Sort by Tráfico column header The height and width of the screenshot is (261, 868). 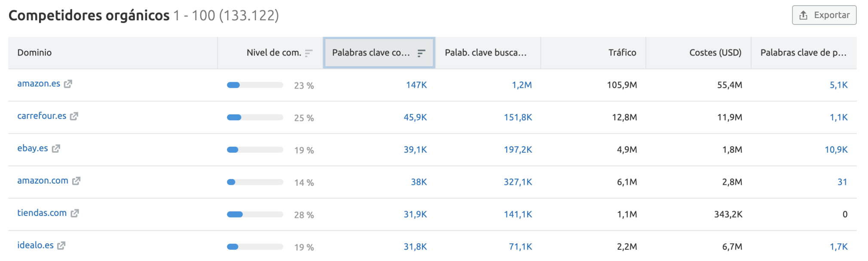coord(622,53)
